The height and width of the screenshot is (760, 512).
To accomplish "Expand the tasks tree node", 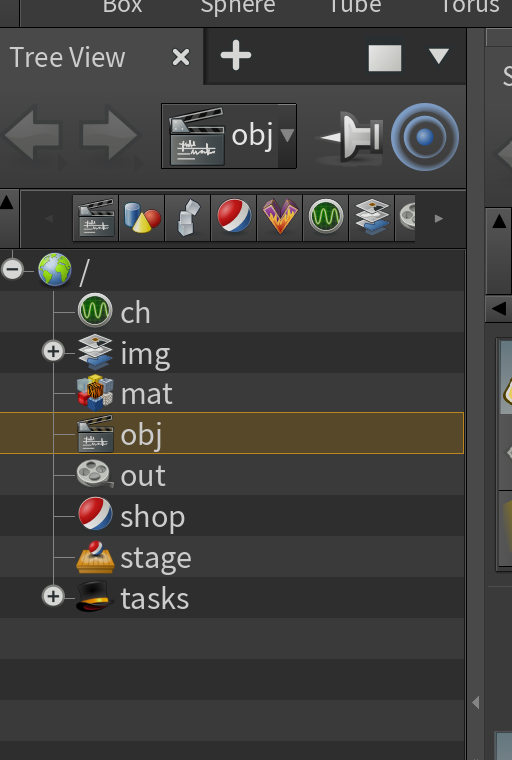I will [x=53, y=596].
